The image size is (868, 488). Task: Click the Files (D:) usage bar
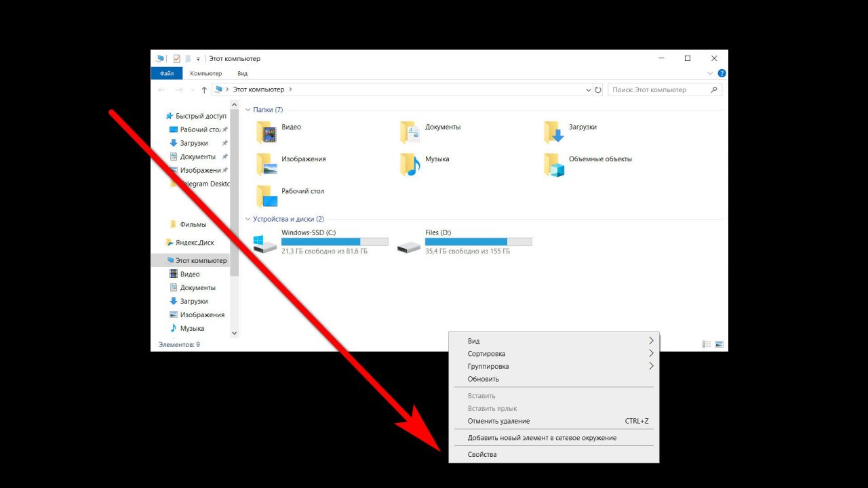point(479,241)
